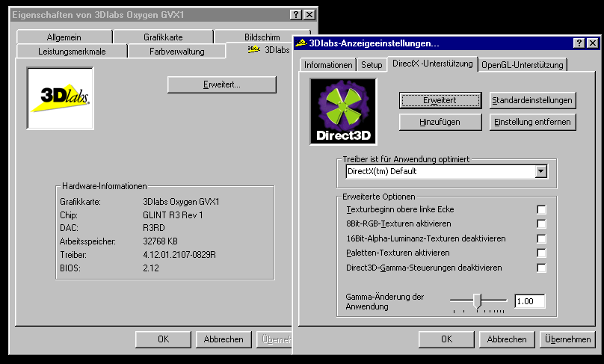Click the gamma value field showing 1.00
This screenshot has width=604, height=364.
530,301
